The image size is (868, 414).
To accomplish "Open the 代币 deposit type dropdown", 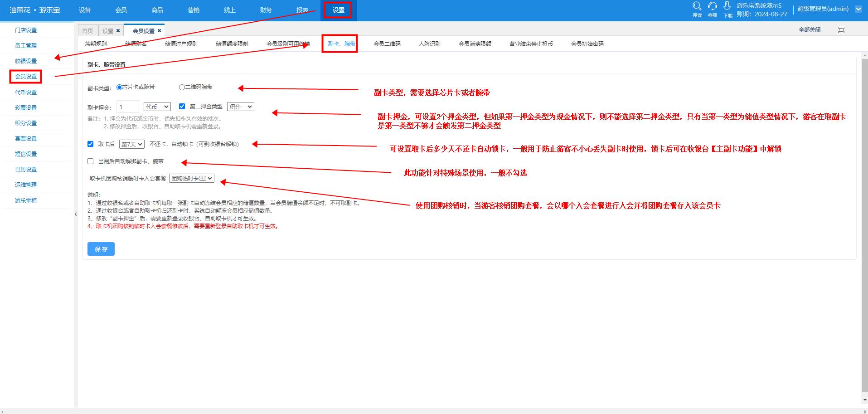I will tap(157, 107).
